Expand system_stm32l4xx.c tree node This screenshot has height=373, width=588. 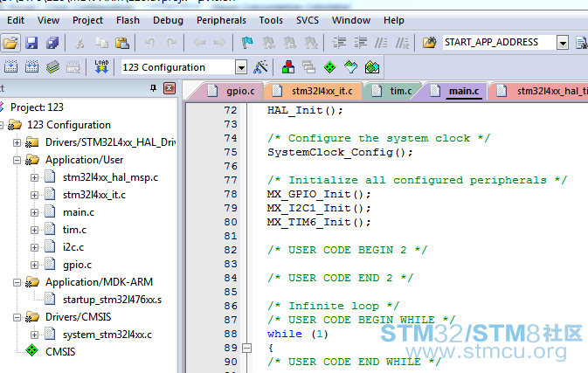pos(34,335)
